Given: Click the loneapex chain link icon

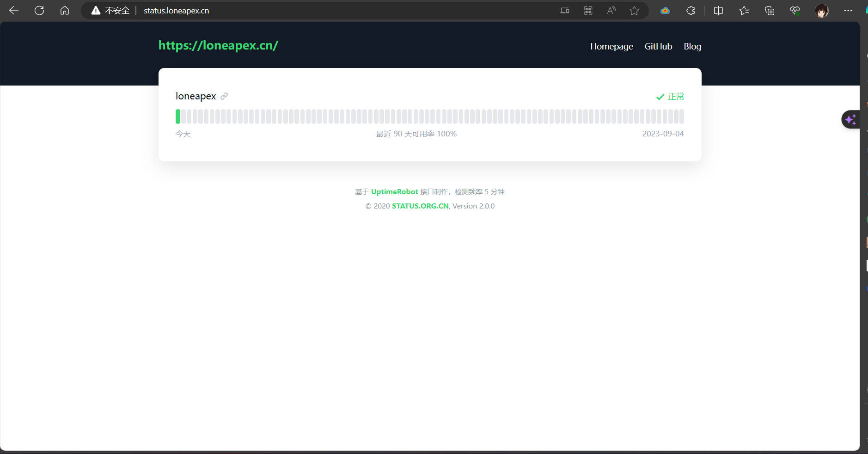Looking at the screenshot, I should pos(224,96).
